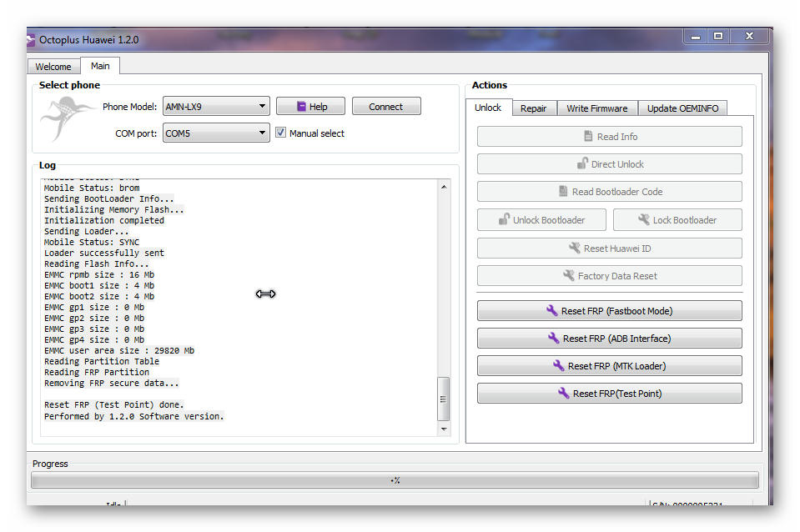Click the Octoplus app icon in title bar
Image resolution: width=800 pixels, height=532 pixels.
tap(31, 40)
